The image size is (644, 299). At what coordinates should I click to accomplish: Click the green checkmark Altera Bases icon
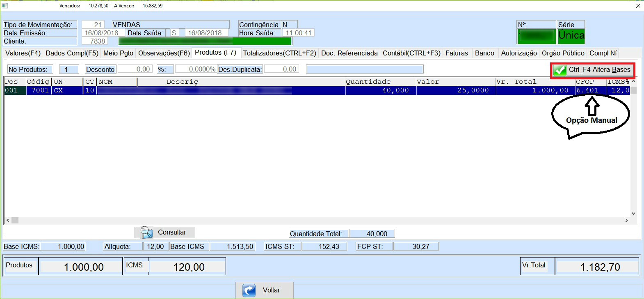pos(560,70)
